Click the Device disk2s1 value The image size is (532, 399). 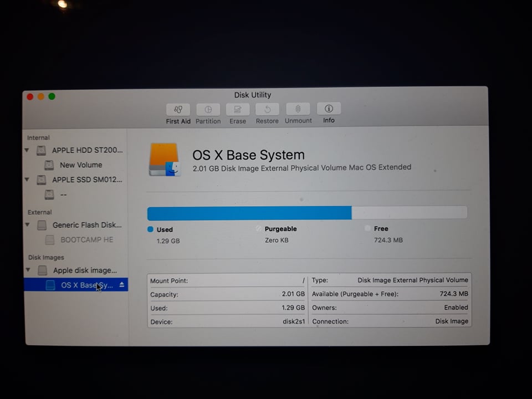click(x=294, y=321)
